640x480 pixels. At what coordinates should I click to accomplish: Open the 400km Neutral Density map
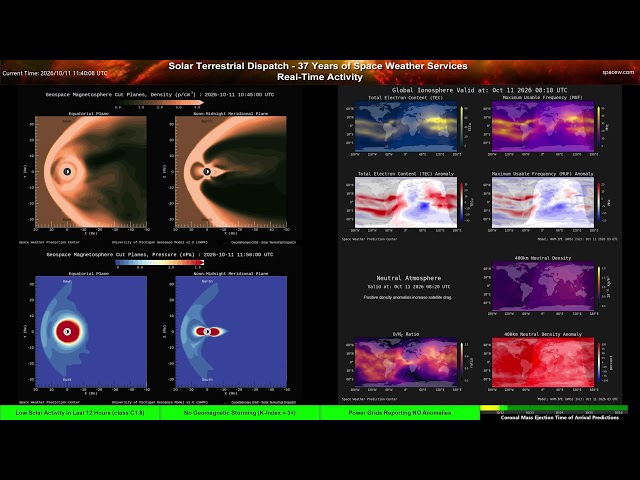click(x=543, y=287)
